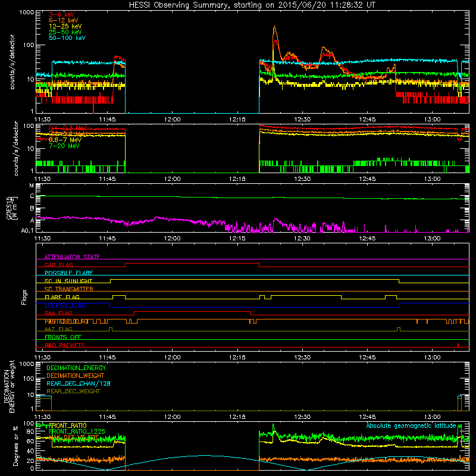Click the ATTENUATOR_STATE flag label
The width and height of the screenshot is (476, 476).
pos(72,257)
